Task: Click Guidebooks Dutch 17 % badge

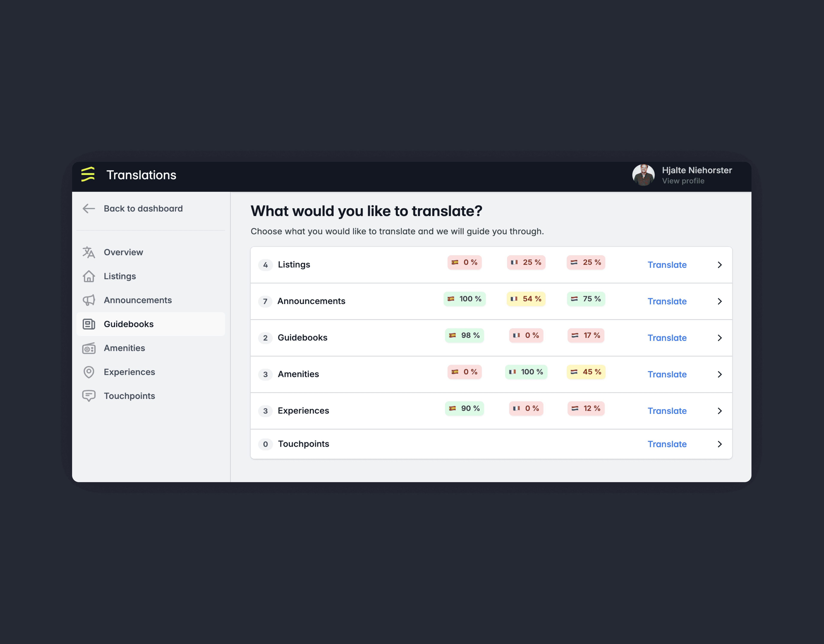Action: pyautogui.click(x=586, y=335)
